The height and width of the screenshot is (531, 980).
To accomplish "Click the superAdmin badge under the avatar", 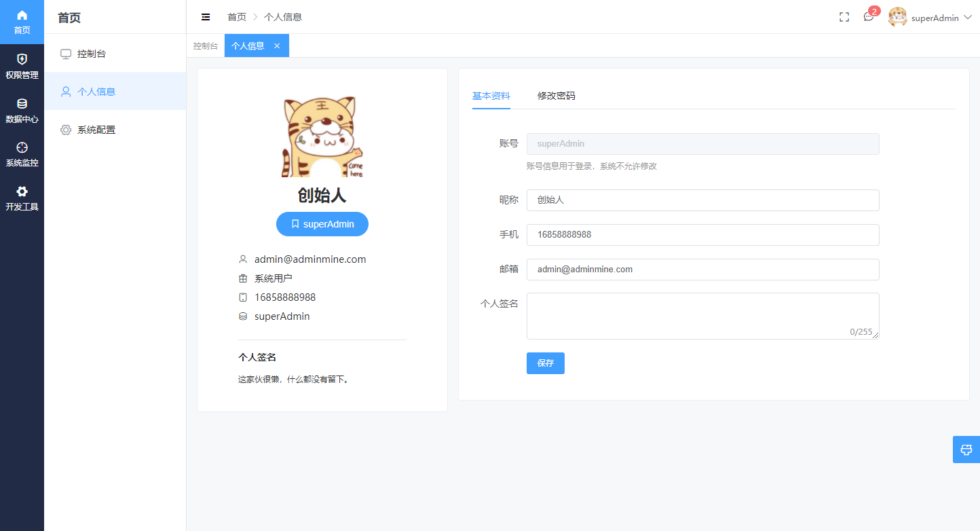I will (322, 224).
